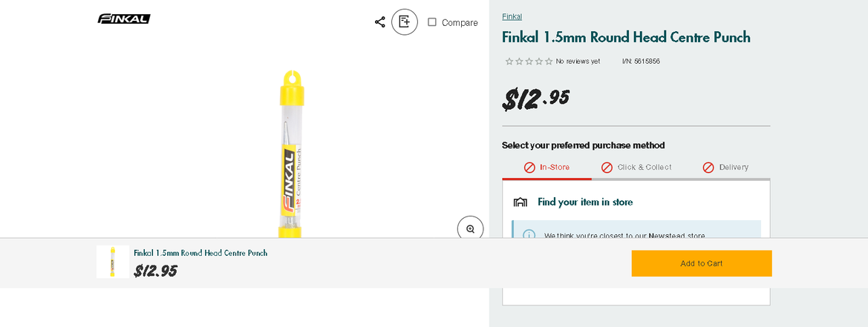Click the sticky bar product title
This screenshot has width=868, height=327.
(x=200, y=253)
